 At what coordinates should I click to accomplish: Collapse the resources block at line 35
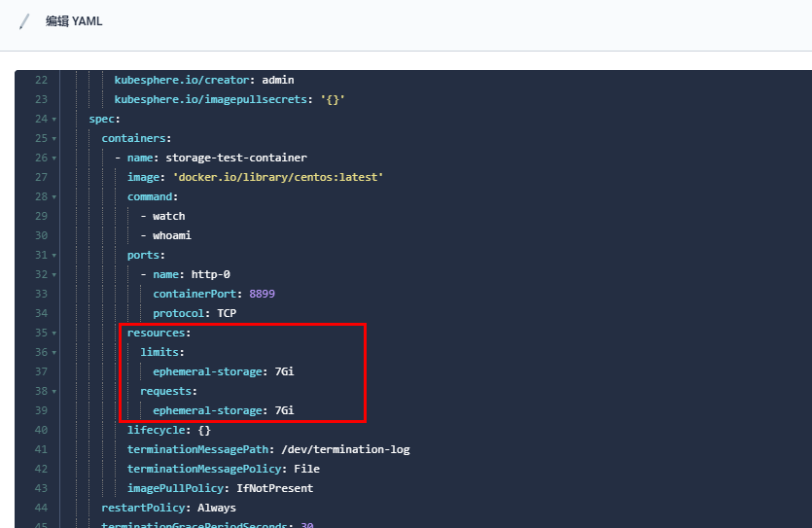[x=53, y=333]
